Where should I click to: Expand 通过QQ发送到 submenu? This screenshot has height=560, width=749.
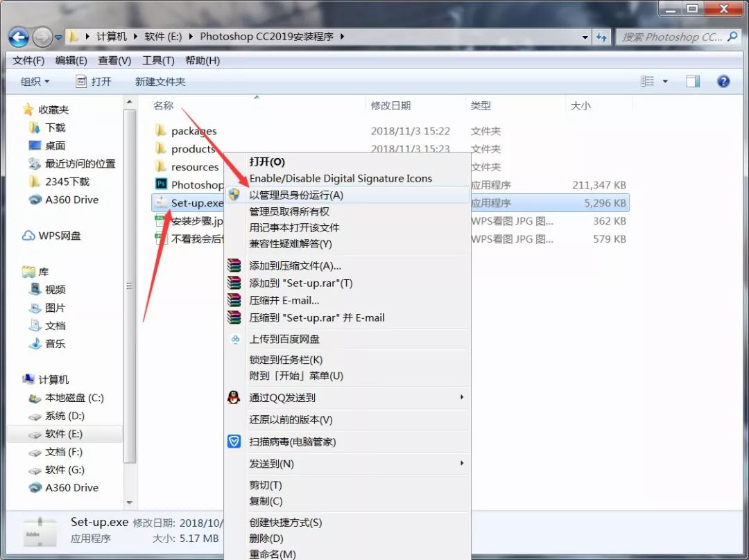347,398
